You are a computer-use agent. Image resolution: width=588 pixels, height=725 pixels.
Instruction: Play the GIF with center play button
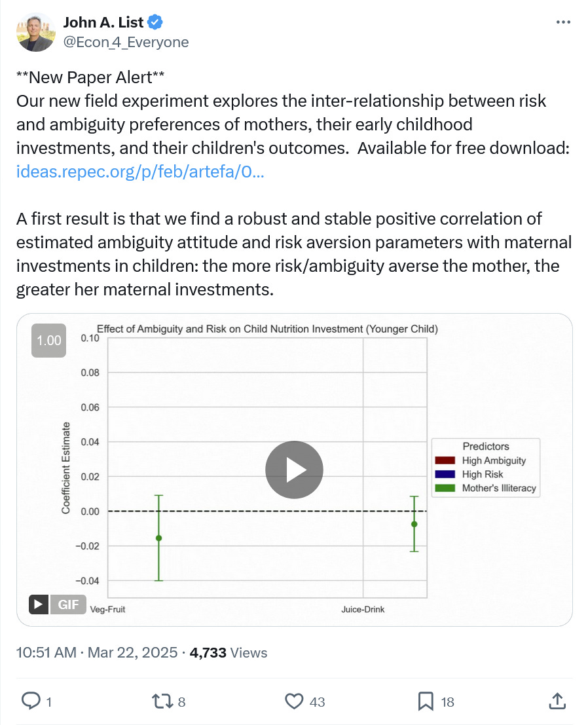(294, 470)
